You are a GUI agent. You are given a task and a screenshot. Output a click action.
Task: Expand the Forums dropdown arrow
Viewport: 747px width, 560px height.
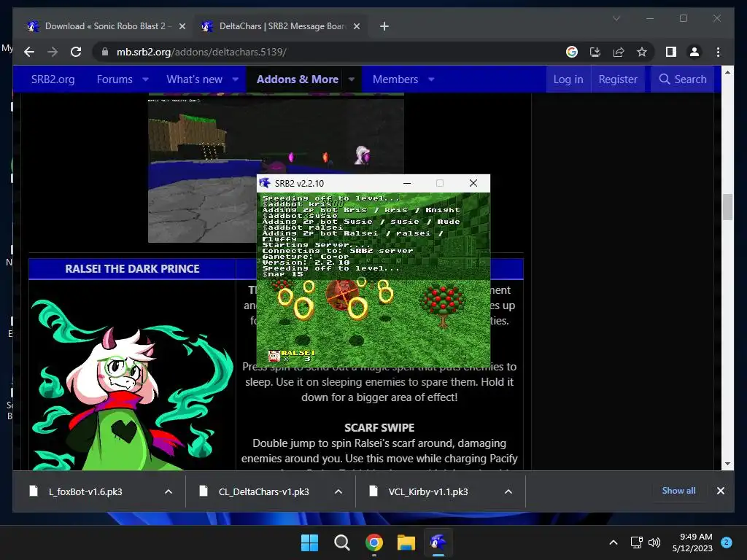(x=146, y=79)
